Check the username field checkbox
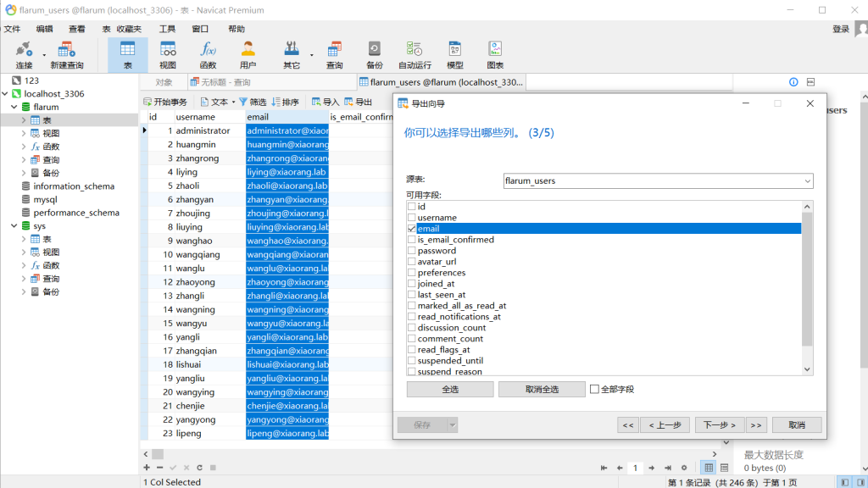This screenshot has height=488, width=868. pyautogui.click(x=412, y=218)
